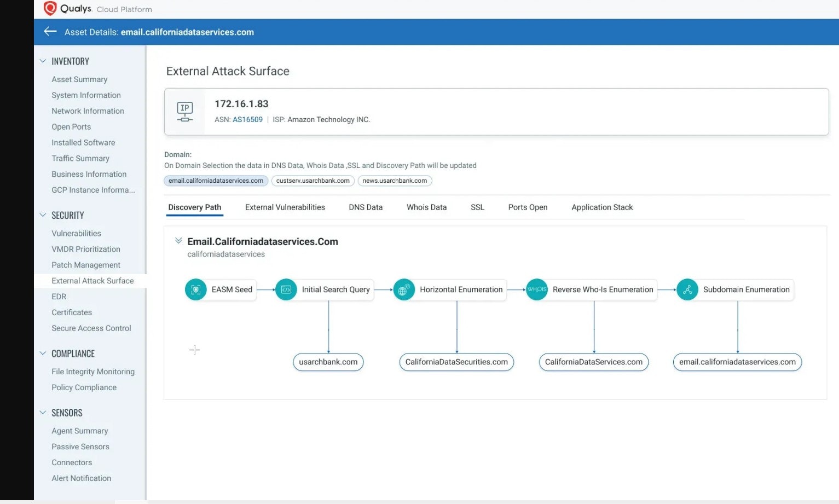Open Policy Compliance in sidebar

click(84, 387)
